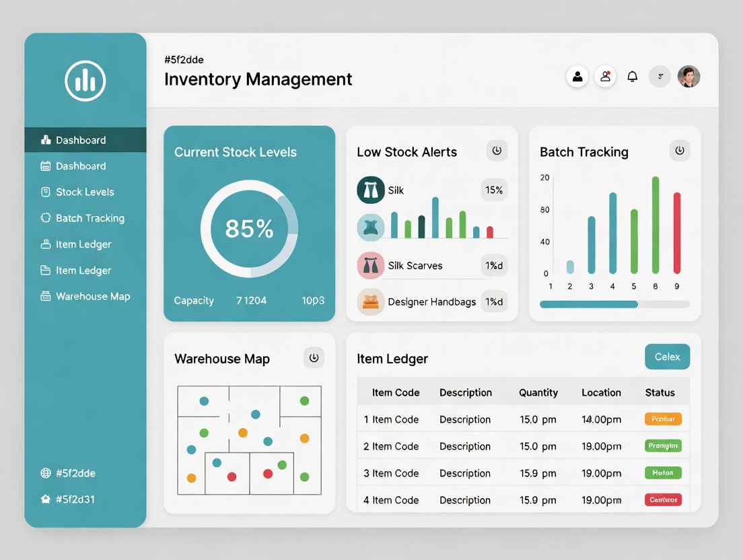The width and height of the screenshot is (743, 560).
Task: Click the Silk product icon
Action: [x=370, y=190]
